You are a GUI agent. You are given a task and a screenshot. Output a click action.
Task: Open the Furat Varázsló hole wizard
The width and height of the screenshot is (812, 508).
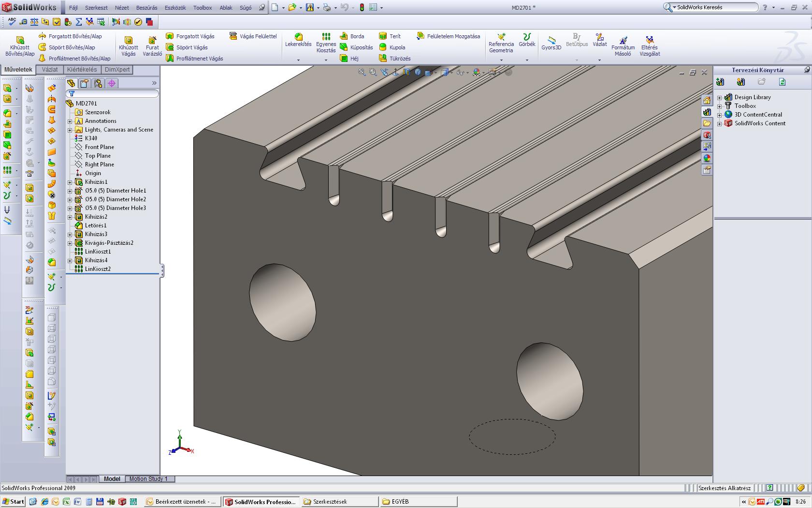152,46
